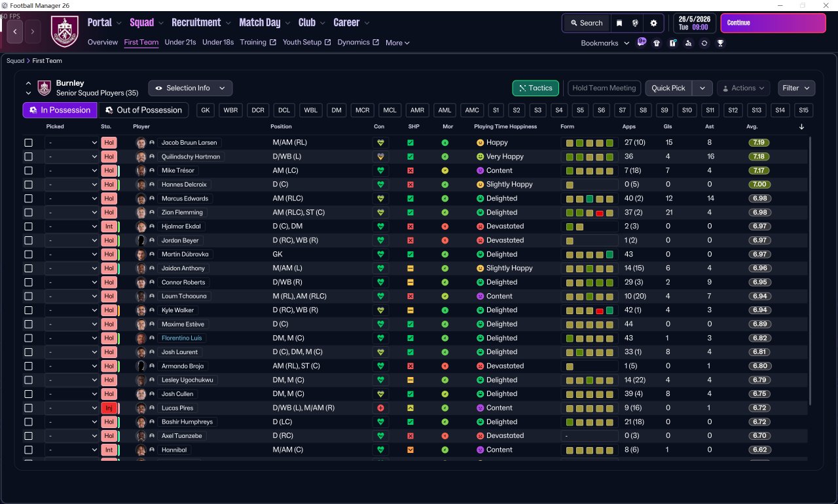
Task: Click the Burnley club crest in header
Action: point(64,31)
